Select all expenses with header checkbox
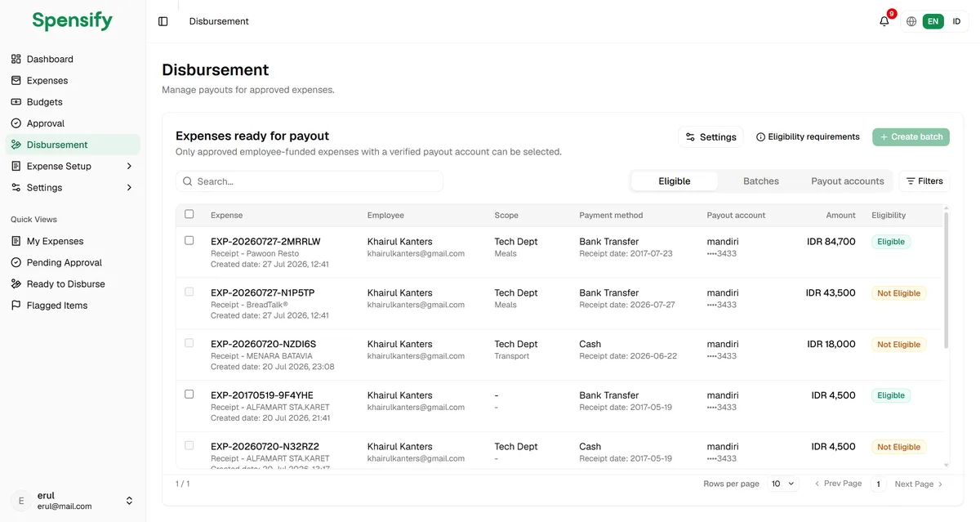 click(189, 214)
